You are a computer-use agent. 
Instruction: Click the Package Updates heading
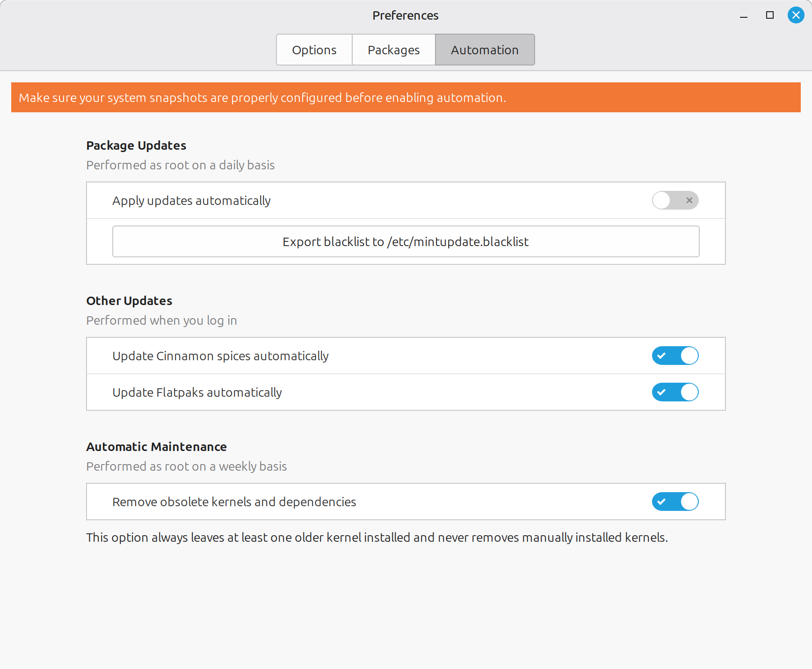coord(136,145)
